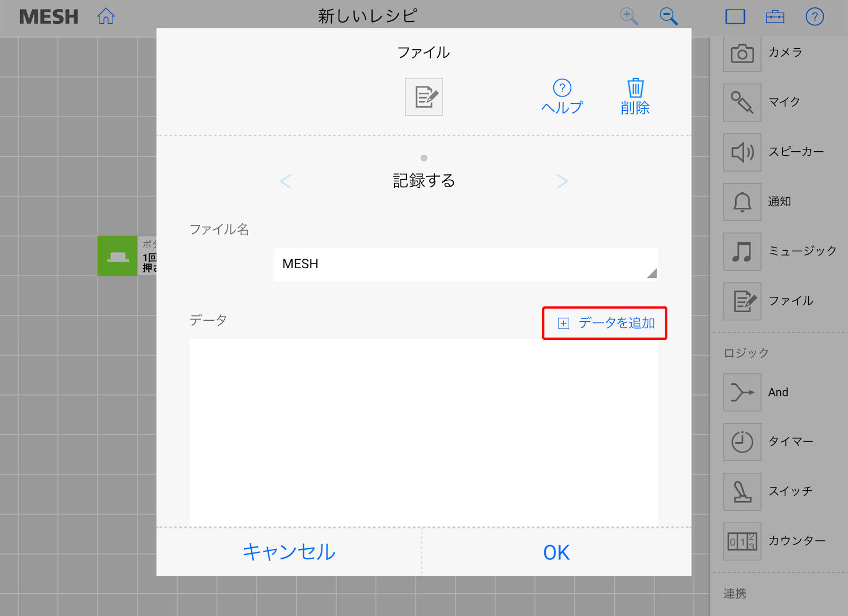
Task: Click the ミュージック label in sidebar
Action: click(x=802, y=251)
